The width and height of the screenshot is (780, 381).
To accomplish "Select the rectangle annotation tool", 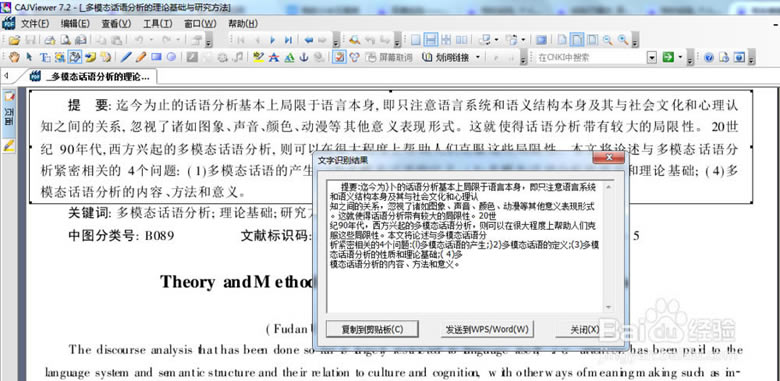I will click(x=156, y=57).
